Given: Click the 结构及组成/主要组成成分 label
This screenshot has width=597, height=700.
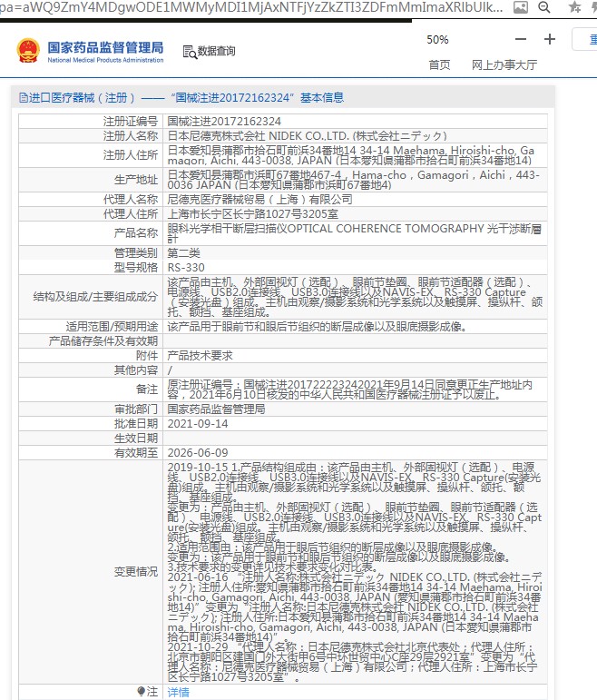Looking at the screenshot, I should (95, 297).
